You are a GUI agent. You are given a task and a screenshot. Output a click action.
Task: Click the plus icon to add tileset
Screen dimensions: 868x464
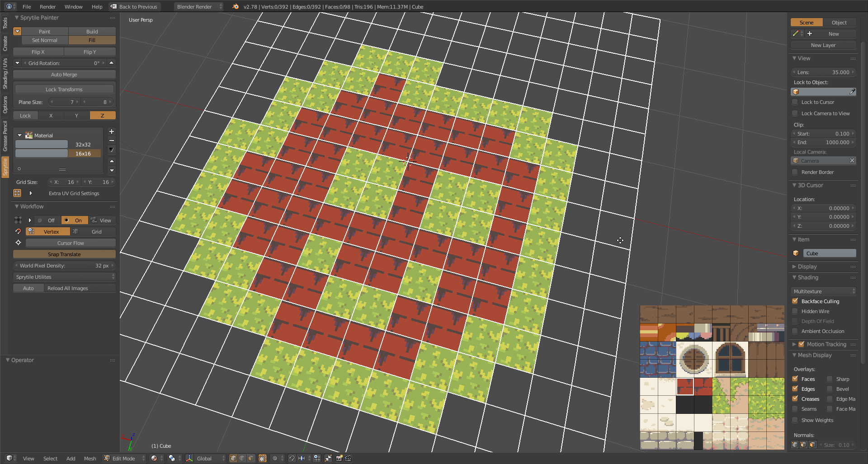point(112,131)
